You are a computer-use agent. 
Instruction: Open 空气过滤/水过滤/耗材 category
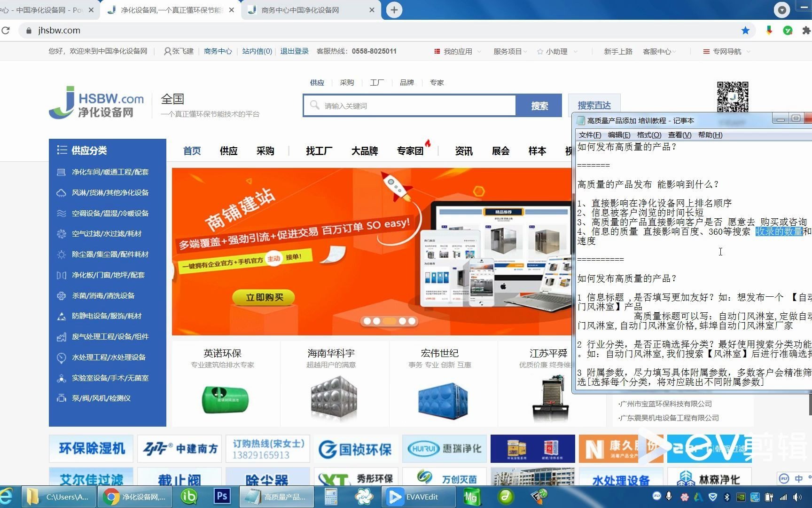[107, 234]
